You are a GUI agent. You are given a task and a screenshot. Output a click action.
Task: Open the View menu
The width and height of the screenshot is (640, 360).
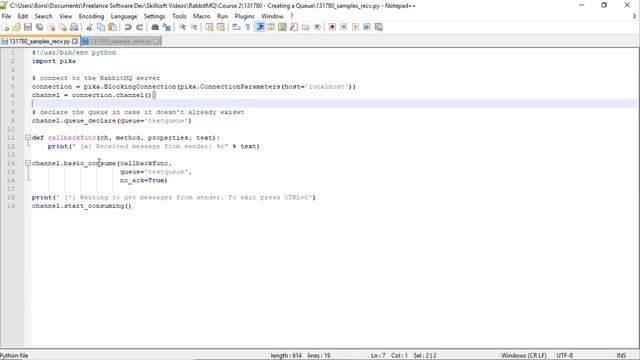pyautogui.click(x=65, y=16)
